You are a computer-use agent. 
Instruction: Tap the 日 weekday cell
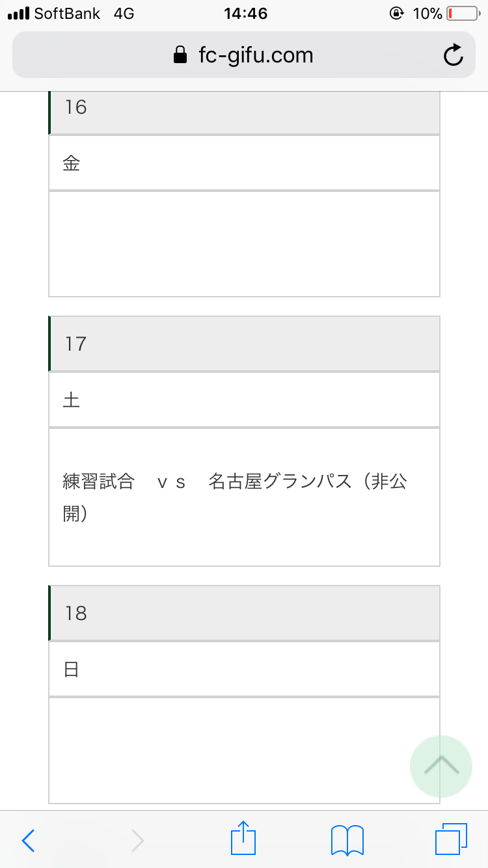click(244, 669)
